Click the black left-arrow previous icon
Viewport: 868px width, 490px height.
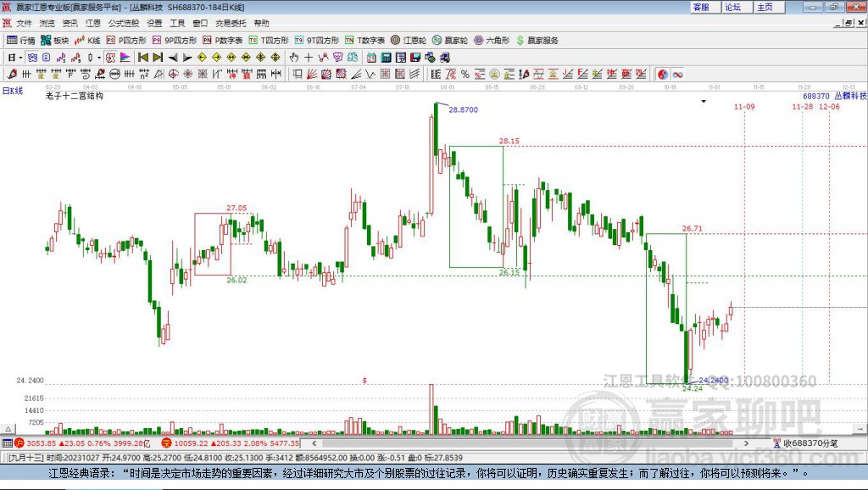click(x=173, y=58)
